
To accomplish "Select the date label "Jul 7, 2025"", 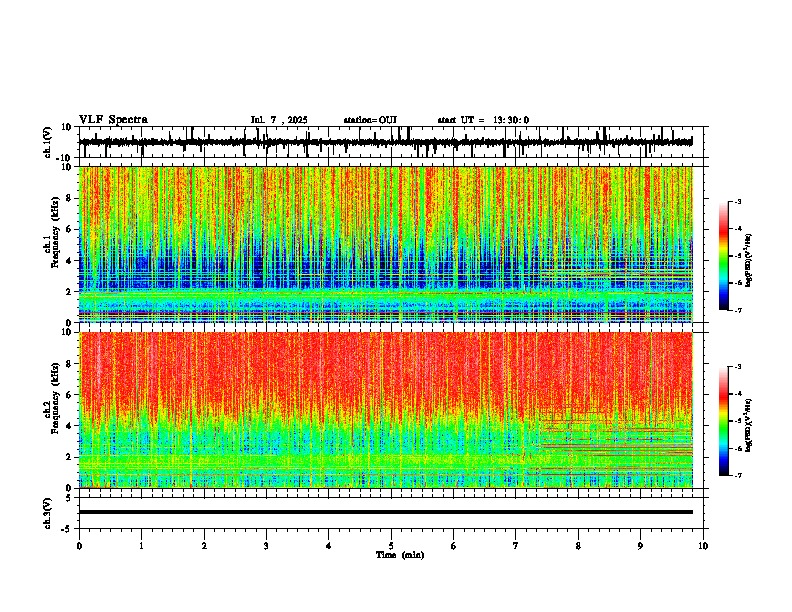I will (x=279, y=120).
